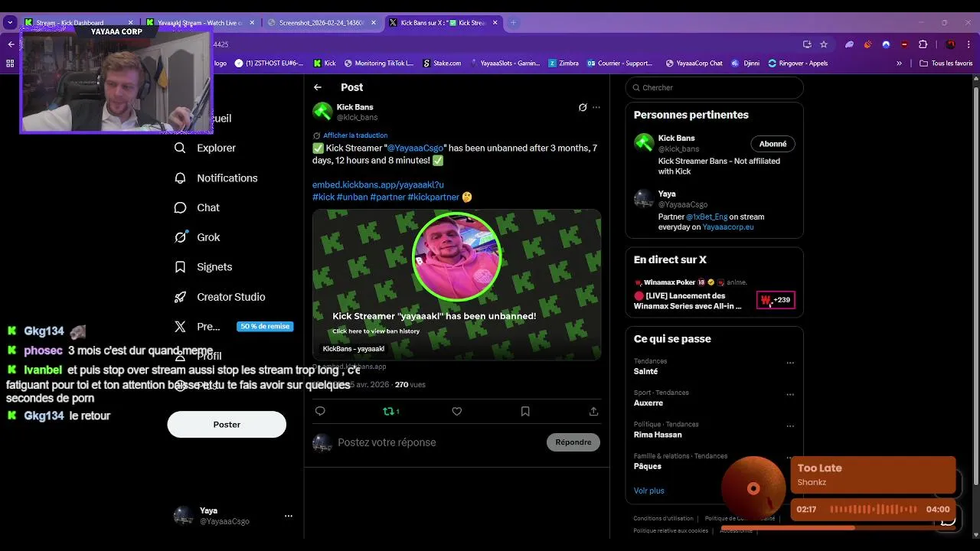The width and height of the screenshot is (980, 551).
Task: Repost the Kick Bans post
Action: 390,412
